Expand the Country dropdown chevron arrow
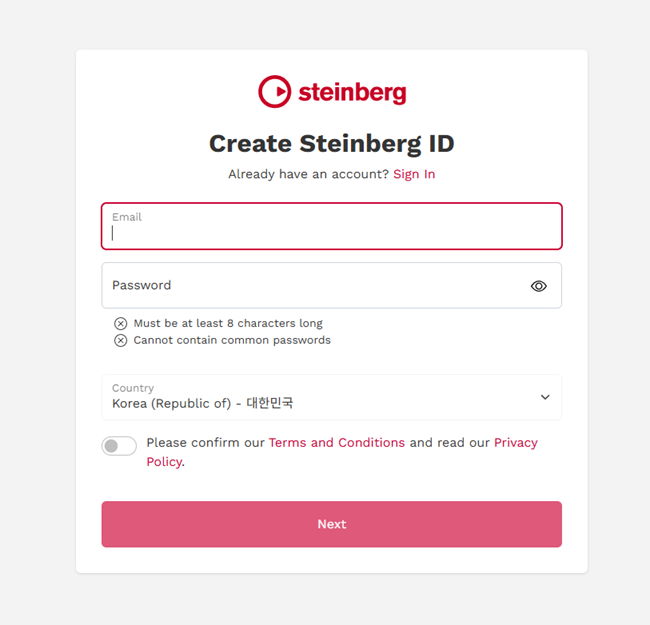650x625 pixels. 545,397
